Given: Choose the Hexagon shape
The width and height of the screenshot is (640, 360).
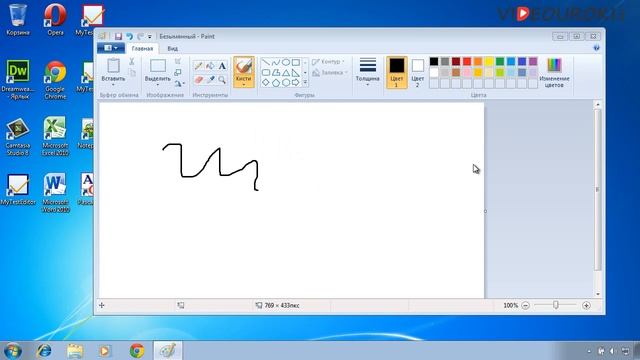Looking at the screenshot, I should [x=286, y=82].
